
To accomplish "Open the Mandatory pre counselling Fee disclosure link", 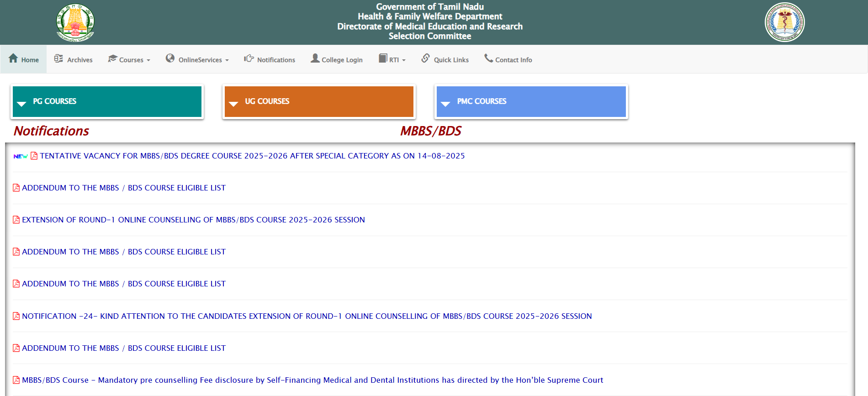I will 312,380.
